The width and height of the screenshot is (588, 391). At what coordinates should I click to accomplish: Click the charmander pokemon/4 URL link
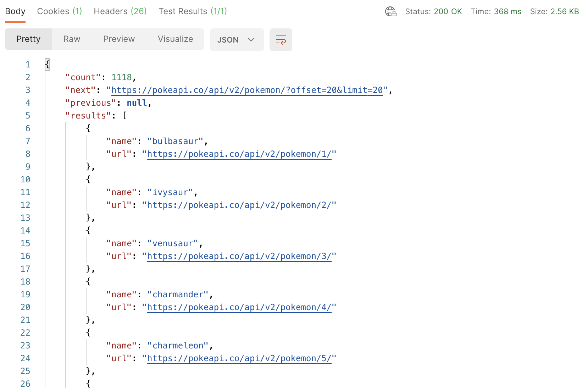pos(239,307)
